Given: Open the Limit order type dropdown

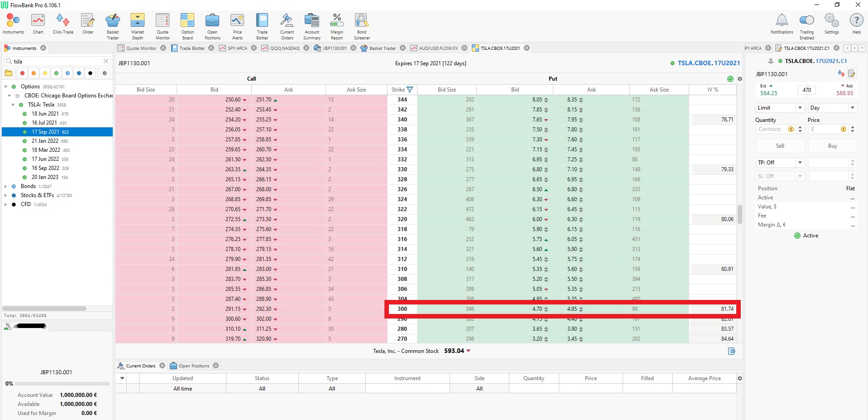Looking at the screenshot, I should (x=780, y=108).
